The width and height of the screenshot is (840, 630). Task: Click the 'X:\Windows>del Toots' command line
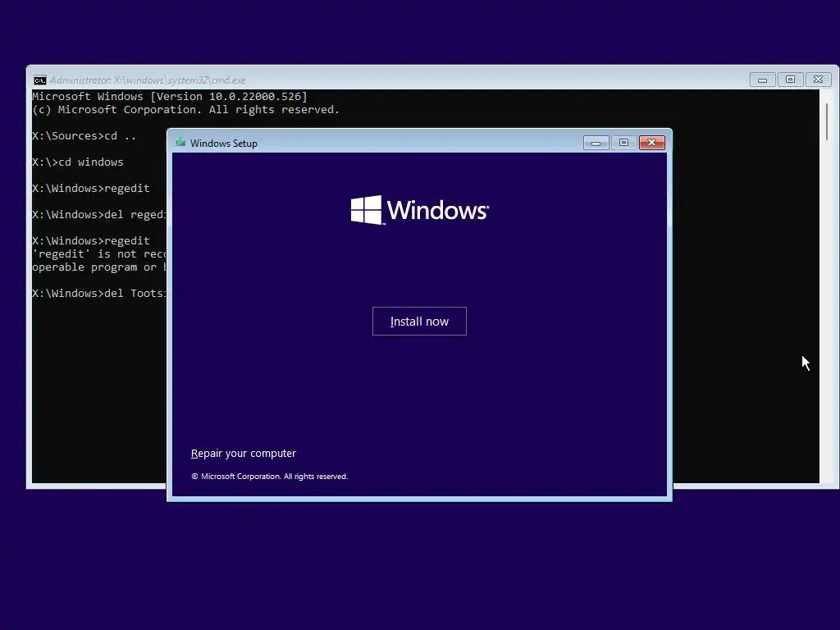point(99,294)
